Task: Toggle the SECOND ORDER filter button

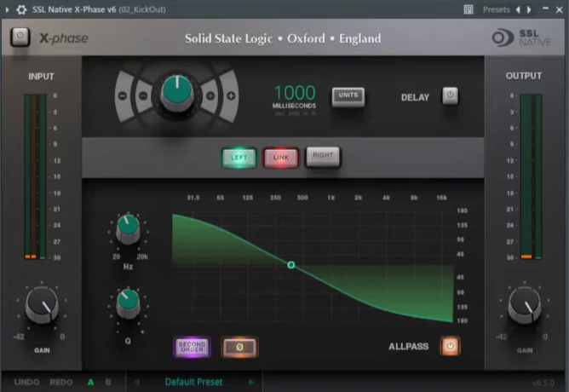Action: pos(193,347)
